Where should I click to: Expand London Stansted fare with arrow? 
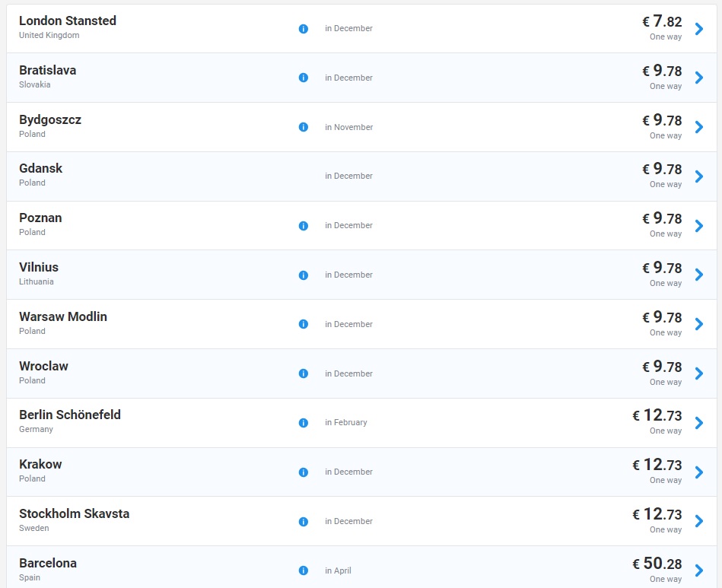point(699,29)
